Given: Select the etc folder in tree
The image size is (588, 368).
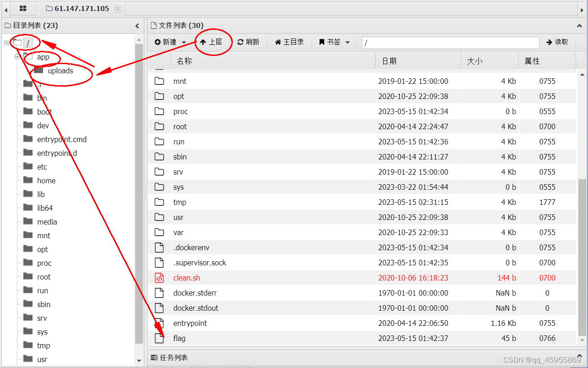Looking at the screenshot, I should [42, 167].
